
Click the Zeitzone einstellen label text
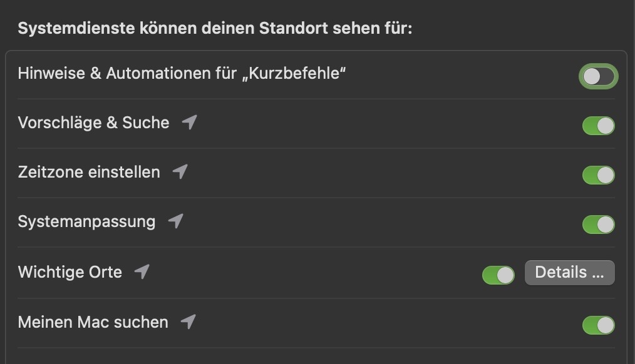pyautogui.click(x=89, y=172)
